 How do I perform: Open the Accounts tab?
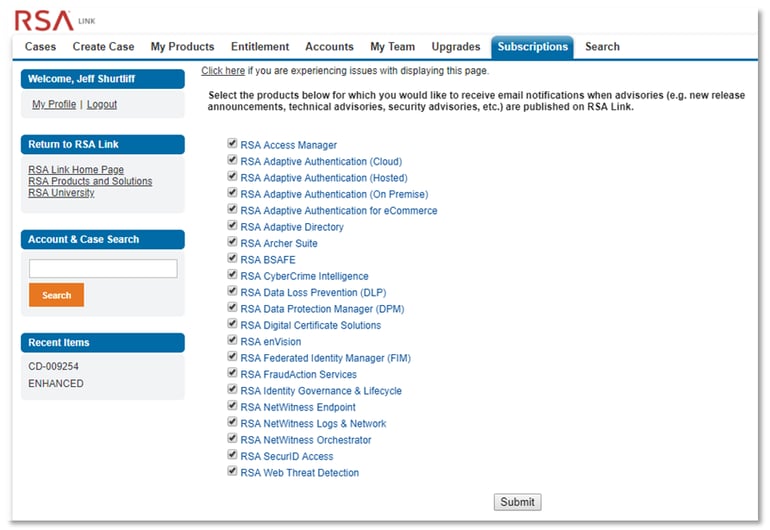(x=329, y=47)
